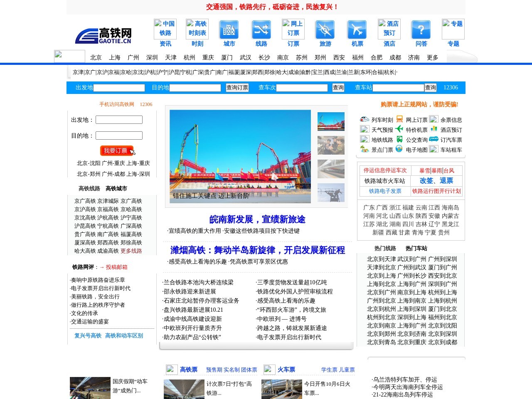Select the first slideshow thumbnail image
The width and height of the screenshot is (532, 399).
[331, 121]
